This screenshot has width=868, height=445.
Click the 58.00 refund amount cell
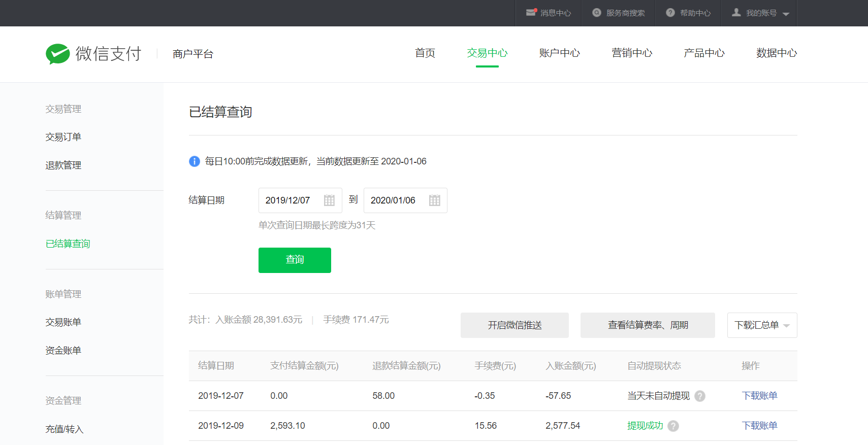383,396
